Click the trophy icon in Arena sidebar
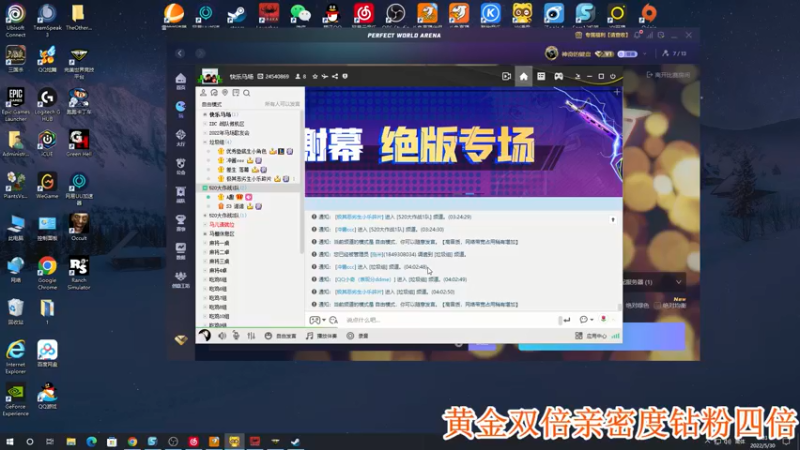The width and height of the screenshot is (800, 450). tap(181, 222)
